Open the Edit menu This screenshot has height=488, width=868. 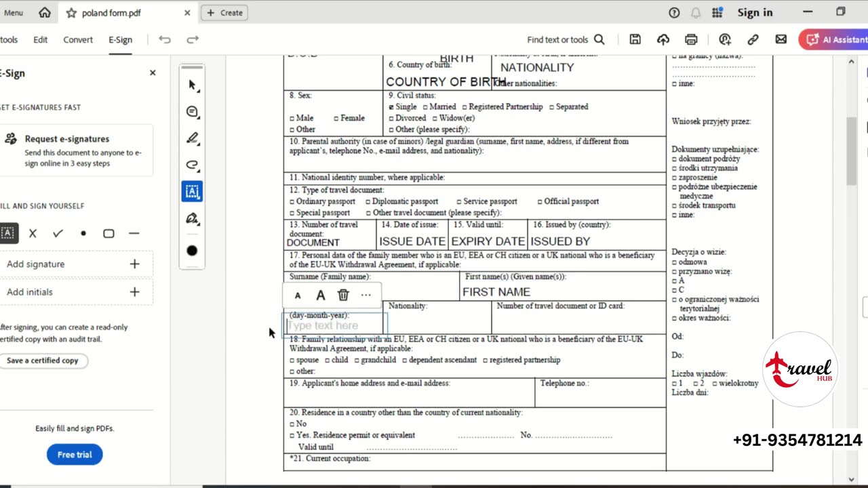pyautogui.click(x=41, y=39)
